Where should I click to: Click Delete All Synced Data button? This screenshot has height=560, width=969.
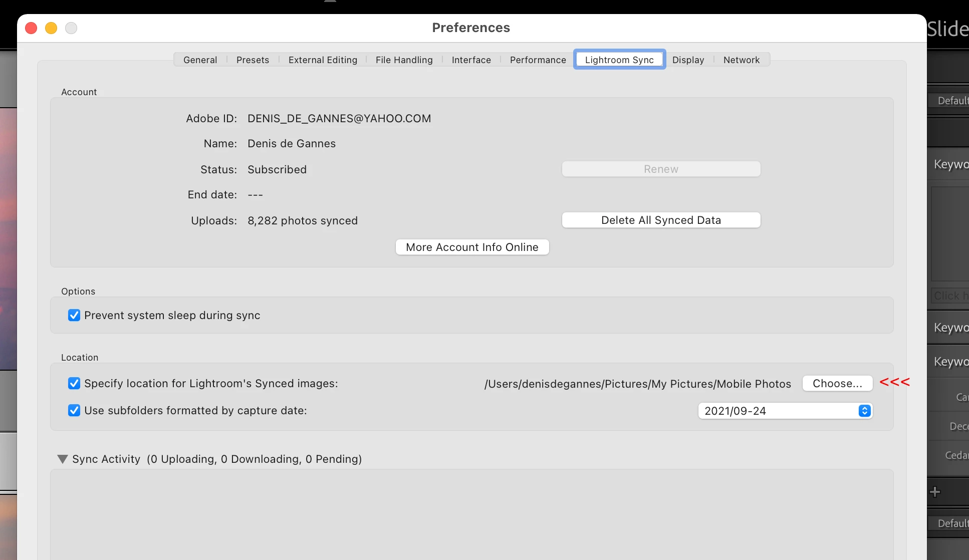(661, 220)
